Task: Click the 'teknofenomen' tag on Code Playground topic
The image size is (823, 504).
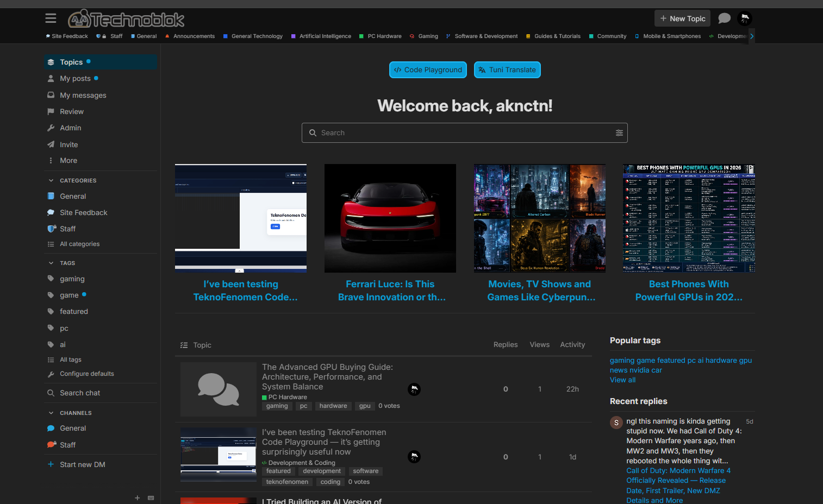Action: [287, 482]
